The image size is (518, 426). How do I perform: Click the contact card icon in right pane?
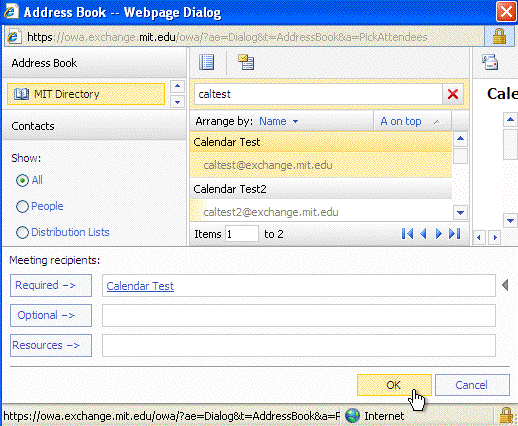tap(490, 62)
